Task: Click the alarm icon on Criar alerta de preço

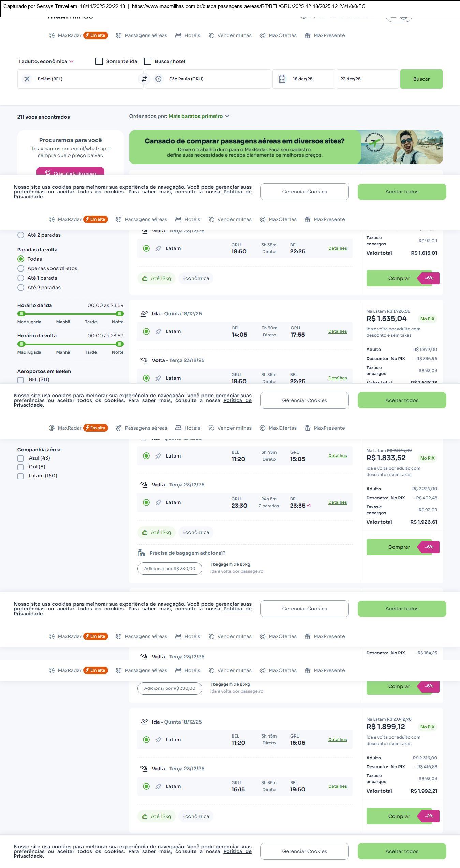Action: coord(48,173)
